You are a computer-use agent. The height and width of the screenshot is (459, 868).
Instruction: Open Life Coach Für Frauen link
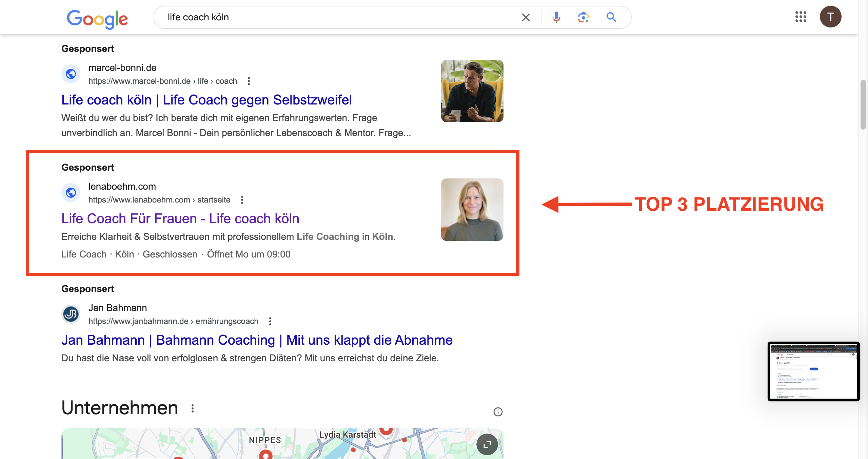click(x=180, y=219)
